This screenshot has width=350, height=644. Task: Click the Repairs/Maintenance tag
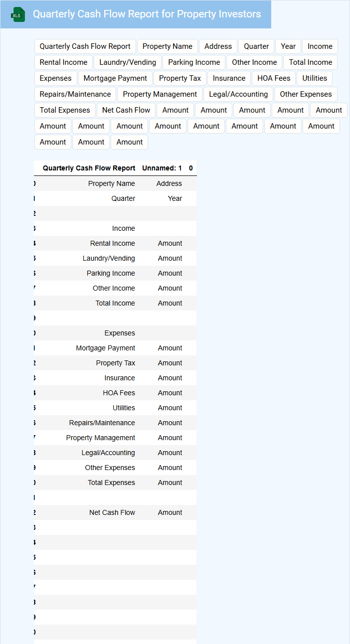[75, 94]
